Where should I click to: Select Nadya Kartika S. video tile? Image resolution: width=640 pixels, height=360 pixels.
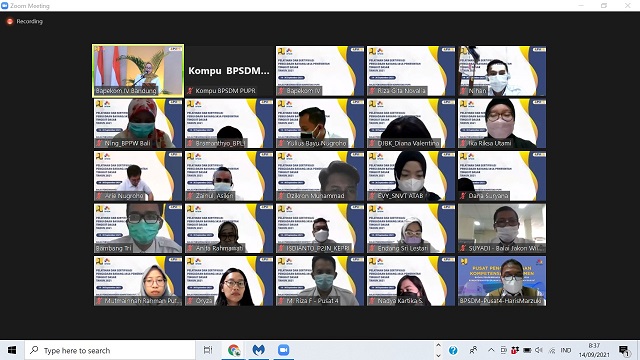[x=411, y=281]
